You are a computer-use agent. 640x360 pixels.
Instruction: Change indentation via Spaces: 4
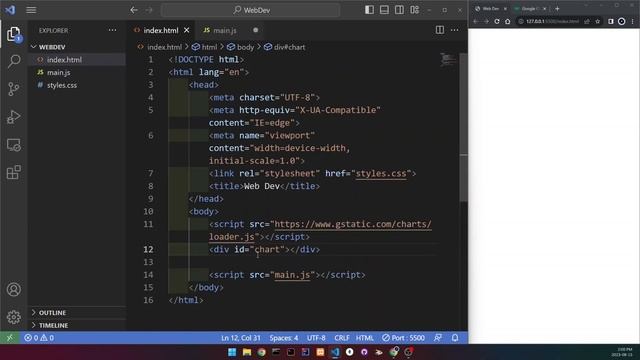coord(284,338)
